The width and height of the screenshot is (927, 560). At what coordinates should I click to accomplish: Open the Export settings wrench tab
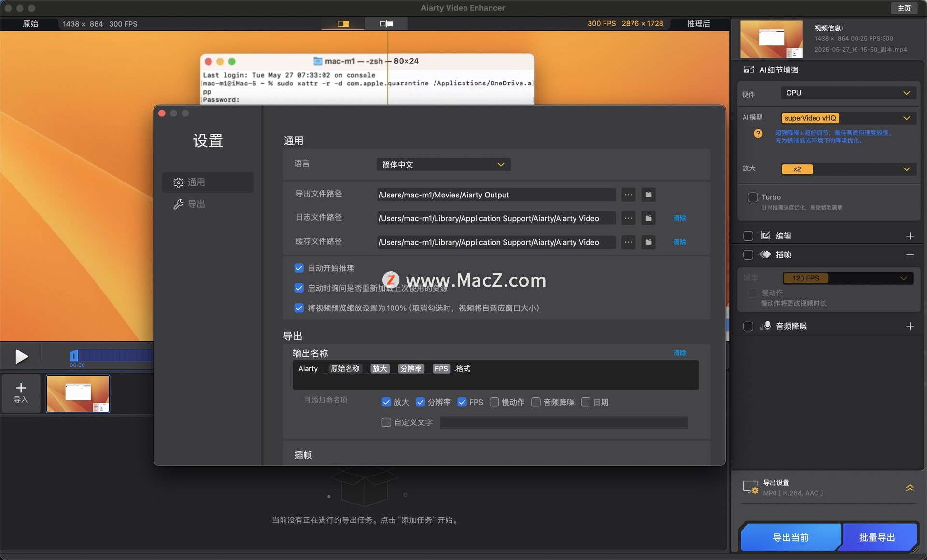(208, 204)
